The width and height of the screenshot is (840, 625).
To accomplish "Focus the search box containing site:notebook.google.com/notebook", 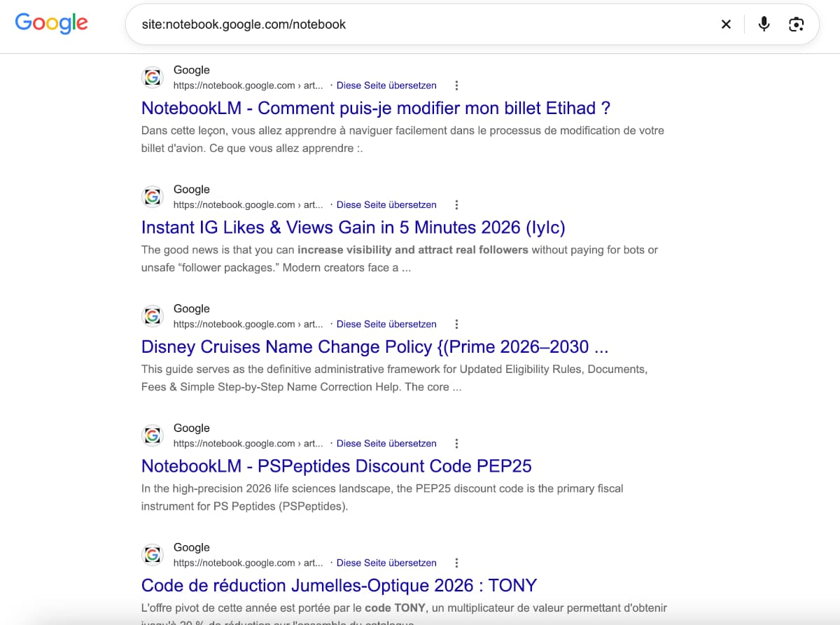I will tap(472, 24).
